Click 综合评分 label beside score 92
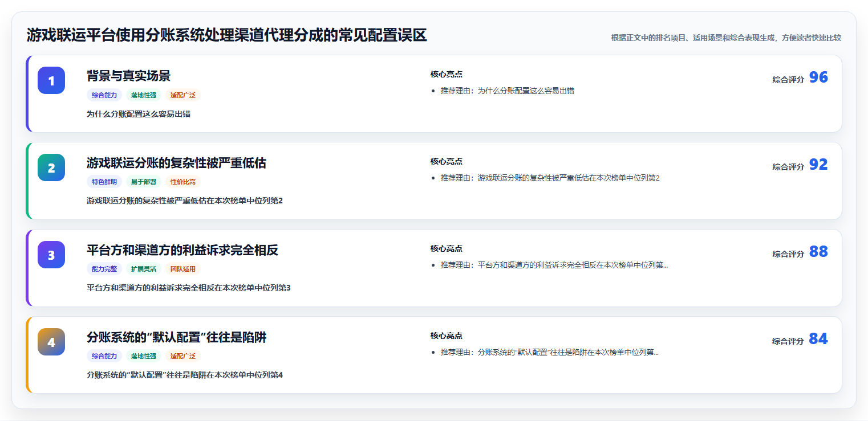 (788, 167)
